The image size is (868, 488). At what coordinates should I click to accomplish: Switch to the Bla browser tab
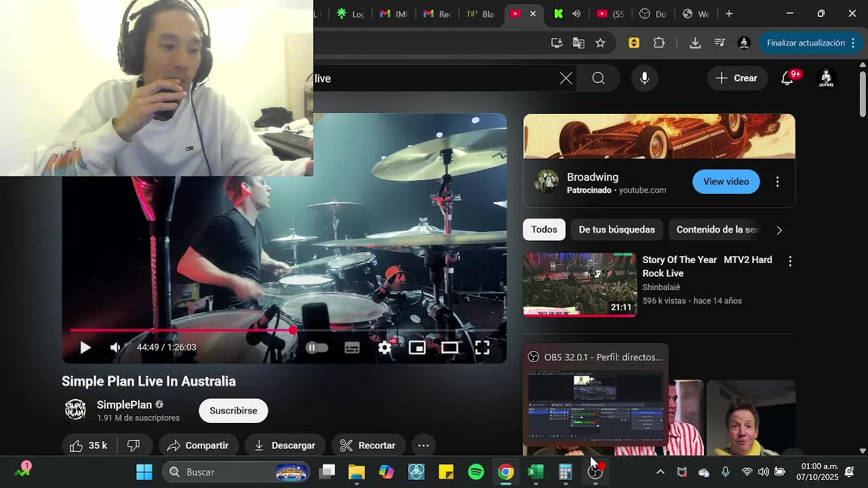481,14
